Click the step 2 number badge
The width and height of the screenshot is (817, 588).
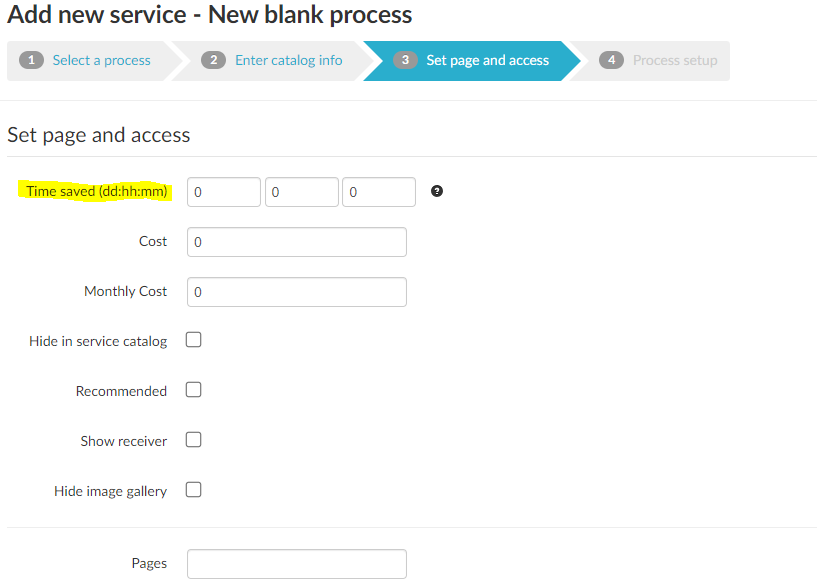click(x=213, y=60)
